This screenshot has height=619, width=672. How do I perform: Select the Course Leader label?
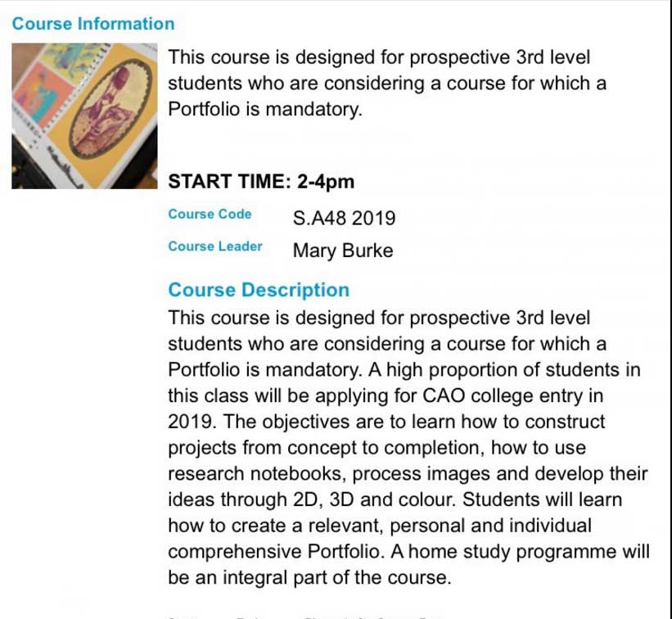[215, 246]
